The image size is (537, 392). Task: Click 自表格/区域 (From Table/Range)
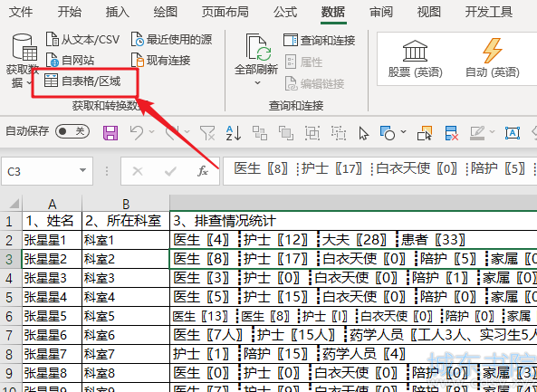[82, 81]
